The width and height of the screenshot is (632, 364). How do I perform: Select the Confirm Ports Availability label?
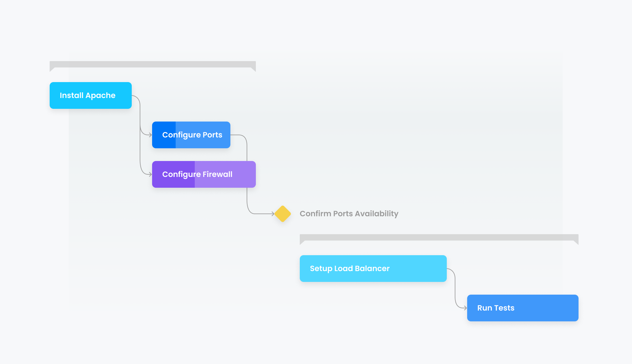pos(349,213)
